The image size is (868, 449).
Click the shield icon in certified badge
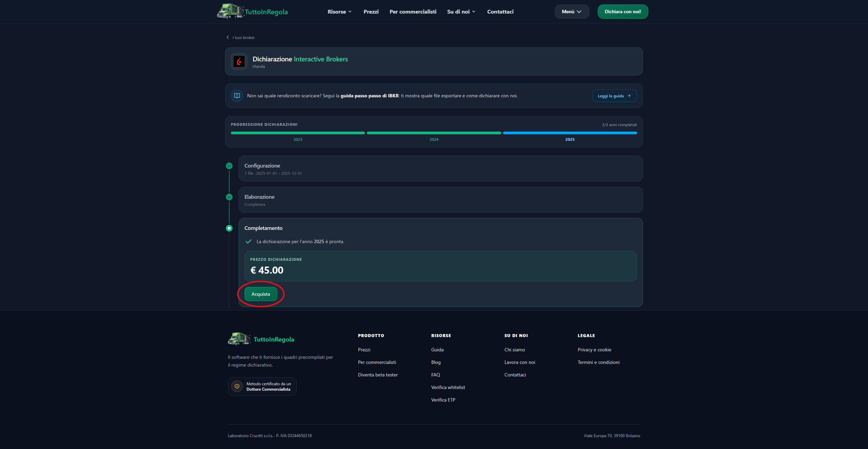tap(237, 386)
